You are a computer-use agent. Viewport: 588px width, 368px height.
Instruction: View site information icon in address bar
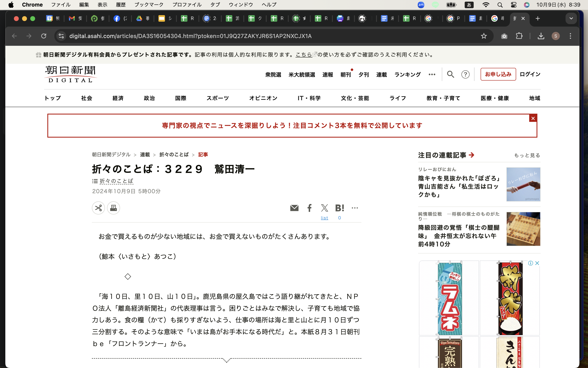click(x=61, y=36)
